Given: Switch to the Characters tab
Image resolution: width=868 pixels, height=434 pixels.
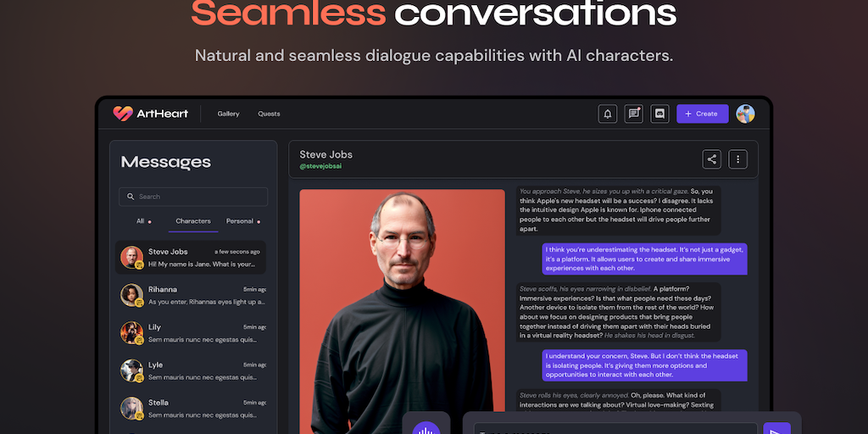Looking at the screenshot, I should 193,221.
